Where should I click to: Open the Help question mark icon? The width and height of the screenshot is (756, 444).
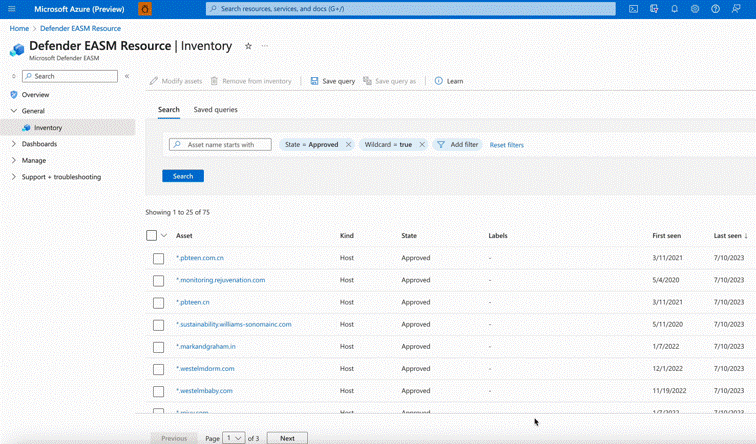(x=716, y=9)
